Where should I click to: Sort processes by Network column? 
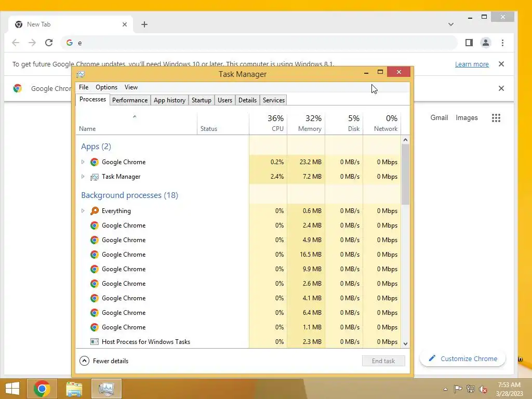pos(382,123)
